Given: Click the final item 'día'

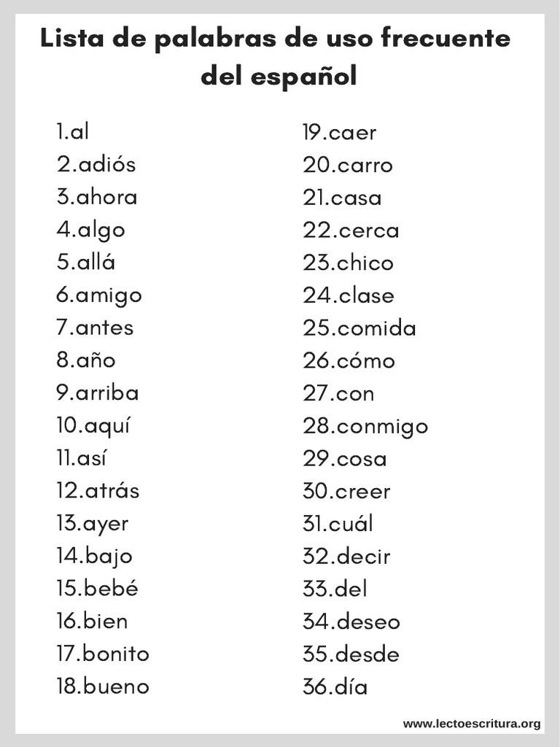Looking at the screenshot, I should click(x=352, y=687).
